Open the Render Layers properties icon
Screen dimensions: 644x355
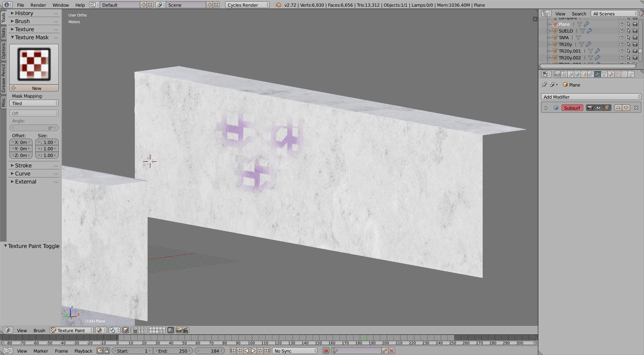[x=564, y=74]
